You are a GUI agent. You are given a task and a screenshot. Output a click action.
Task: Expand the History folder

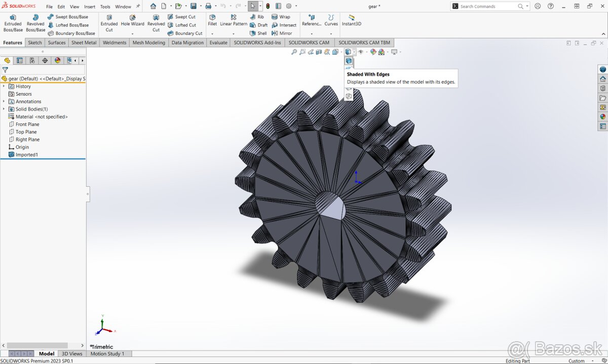click(4, 86)
